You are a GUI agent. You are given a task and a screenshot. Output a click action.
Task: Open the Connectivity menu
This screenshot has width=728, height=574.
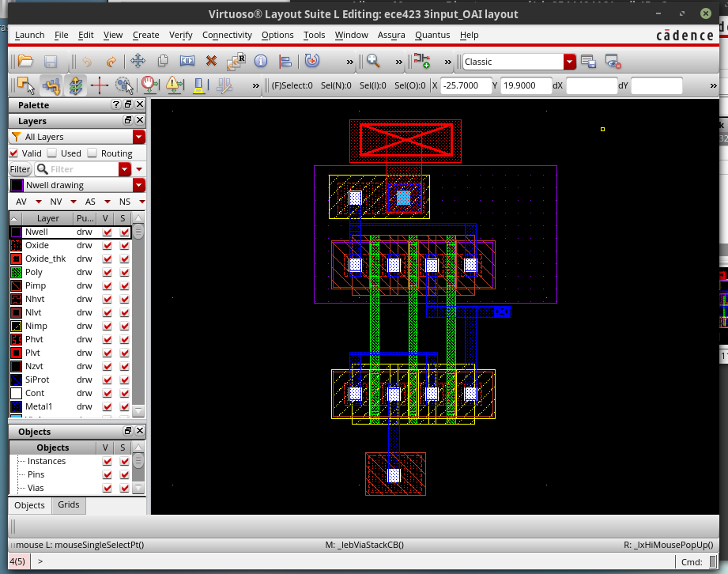point(227,35)
